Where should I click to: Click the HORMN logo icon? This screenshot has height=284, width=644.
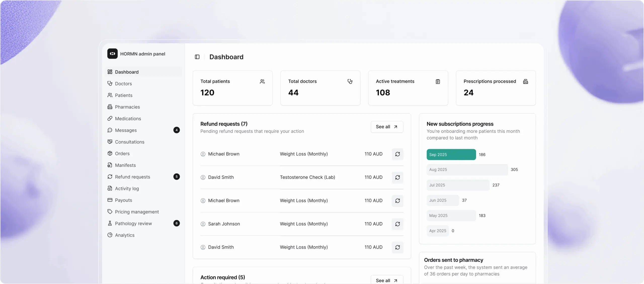pyautogui.click(x=112, y=54)
